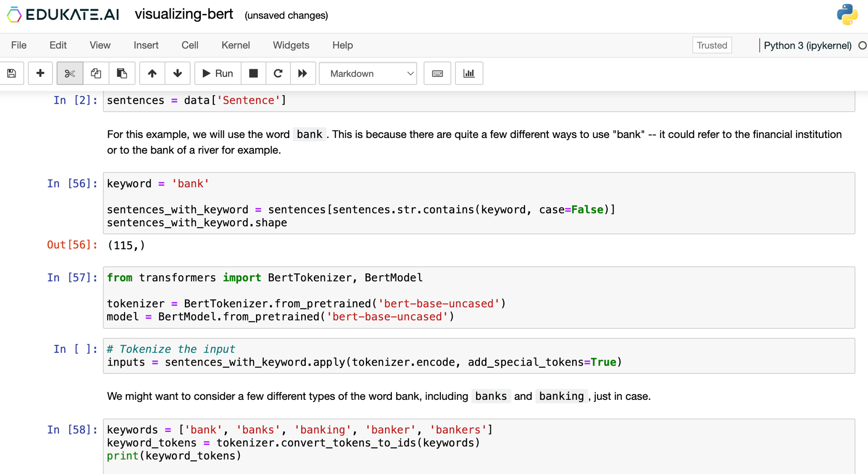The height and width of the screenshot is (474, 868).
Task: Move selected cell up arrow
Action: [x=152, y=73]
